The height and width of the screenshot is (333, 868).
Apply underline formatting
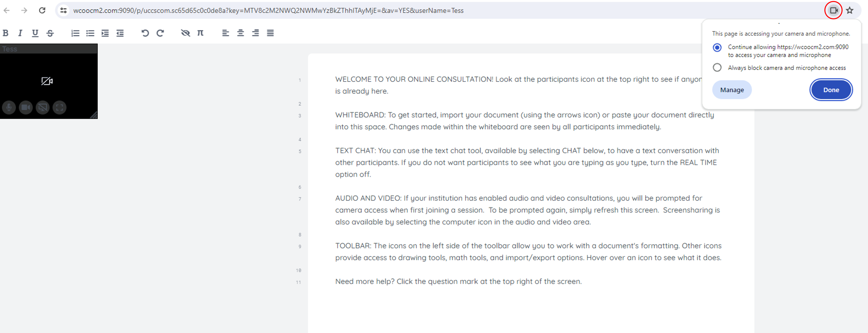tap(35, 33)
